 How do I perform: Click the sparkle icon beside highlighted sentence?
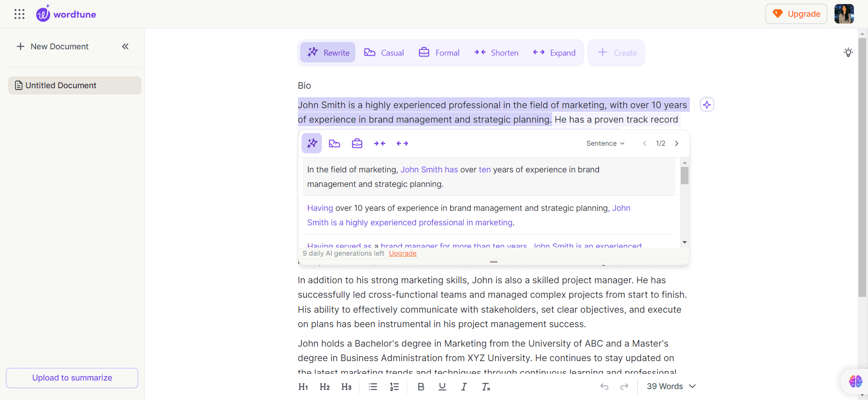707,105
